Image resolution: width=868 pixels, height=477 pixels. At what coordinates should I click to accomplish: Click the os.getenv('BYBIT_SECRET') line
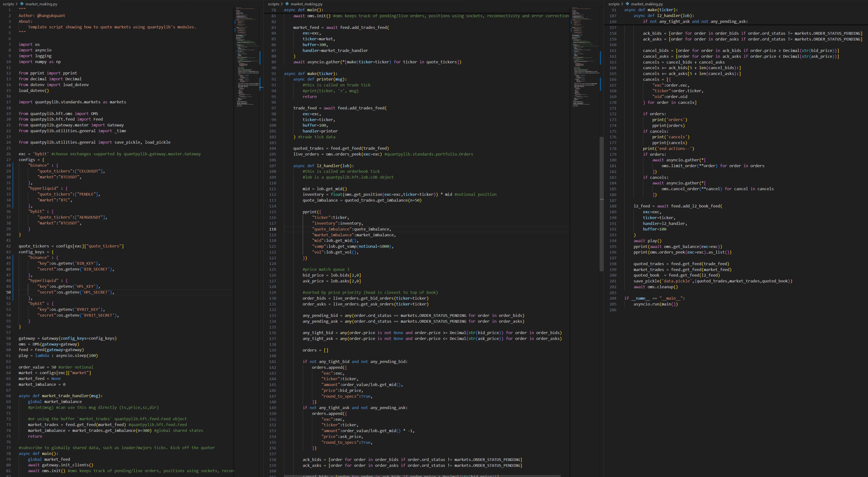click(x=78, y=315)
